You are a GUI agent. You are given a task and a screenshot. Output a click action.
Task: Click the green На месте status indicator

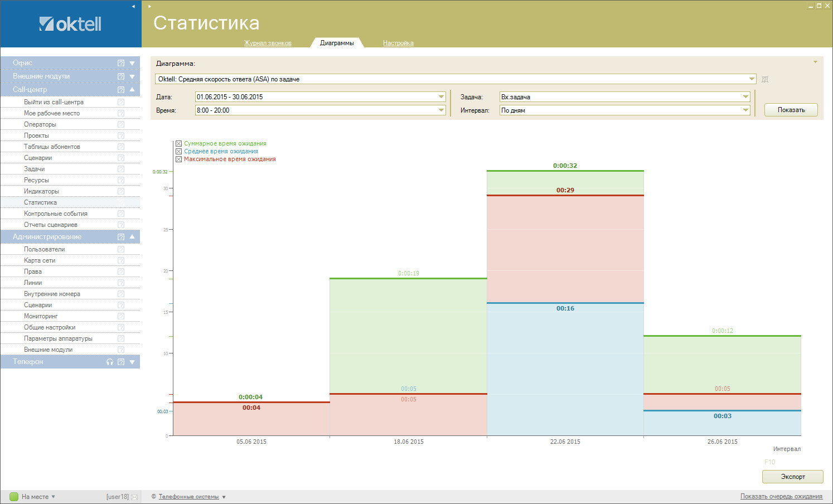(14, 497)
